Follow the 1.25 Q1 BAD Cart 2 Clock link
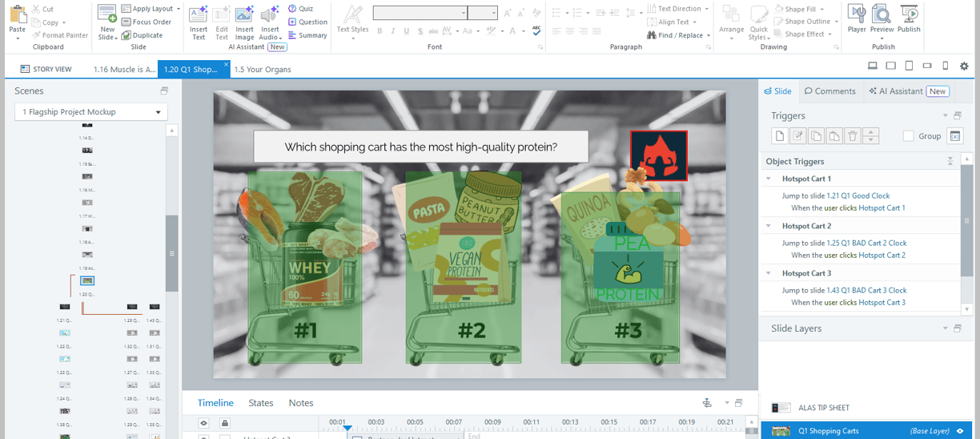Image resolution: width=980 pixels, height=439 pixels. pyautogui.click(x=867, y=243)
